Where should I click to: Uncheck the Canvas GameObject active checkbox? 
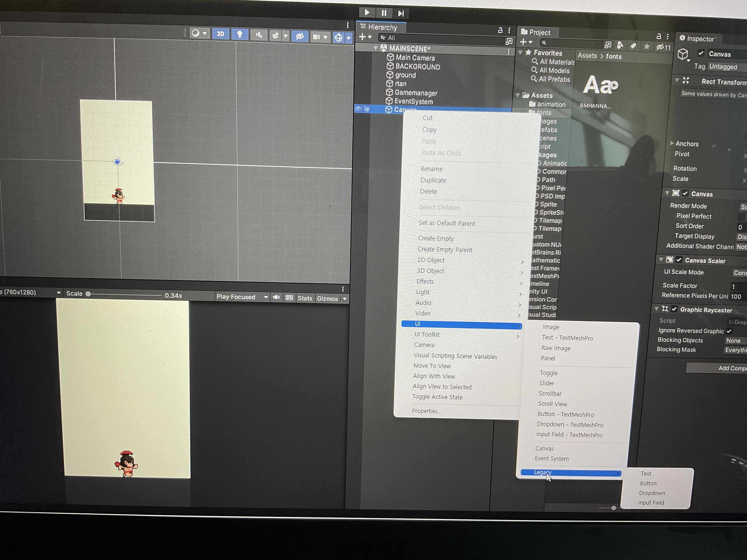(701, 53)
